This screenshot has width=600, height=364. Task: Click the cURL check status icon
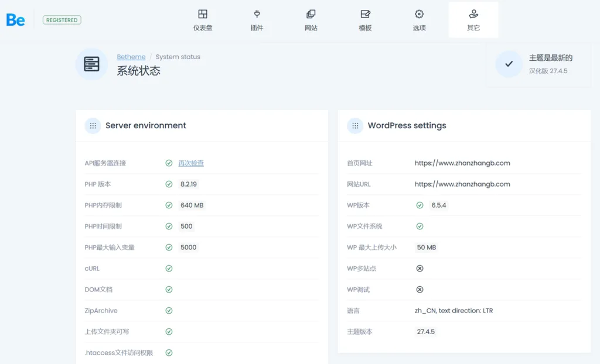pos(169,269)
